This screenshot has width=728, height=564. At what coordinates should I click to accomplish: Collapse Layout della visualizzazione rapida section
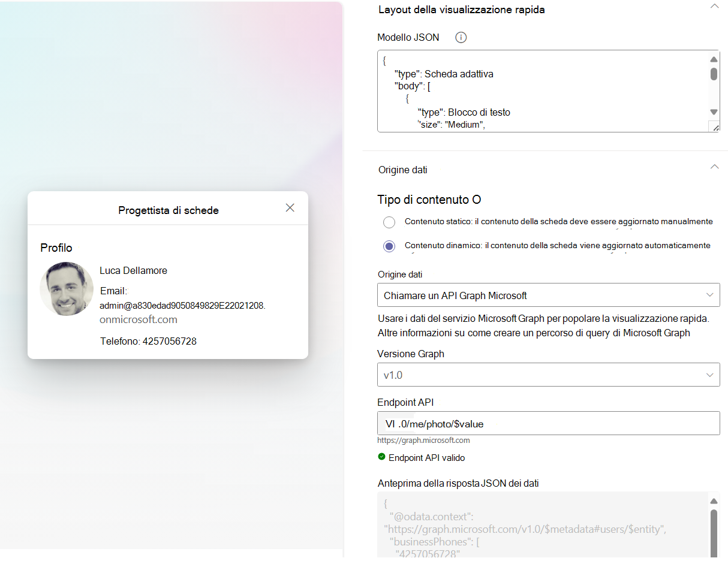(714, 6)
